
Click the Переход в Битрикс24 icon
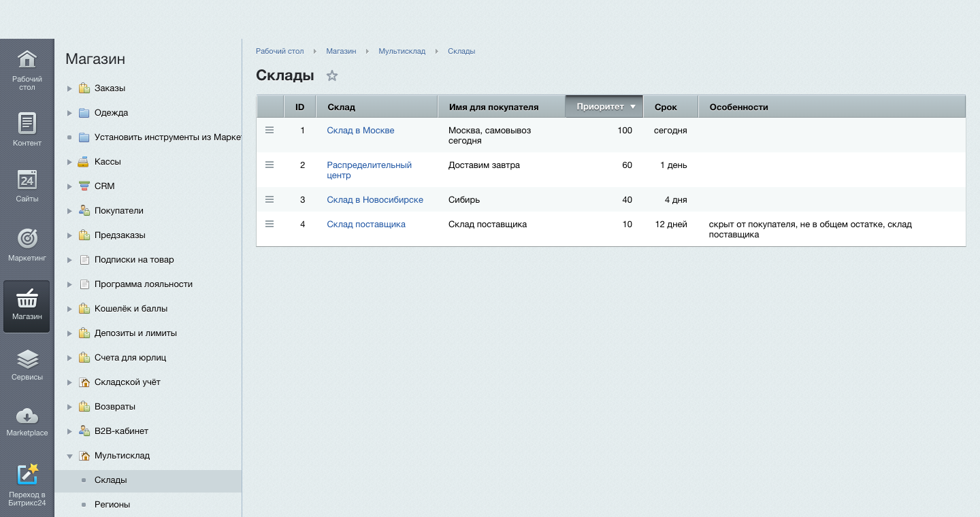point(27,474)
